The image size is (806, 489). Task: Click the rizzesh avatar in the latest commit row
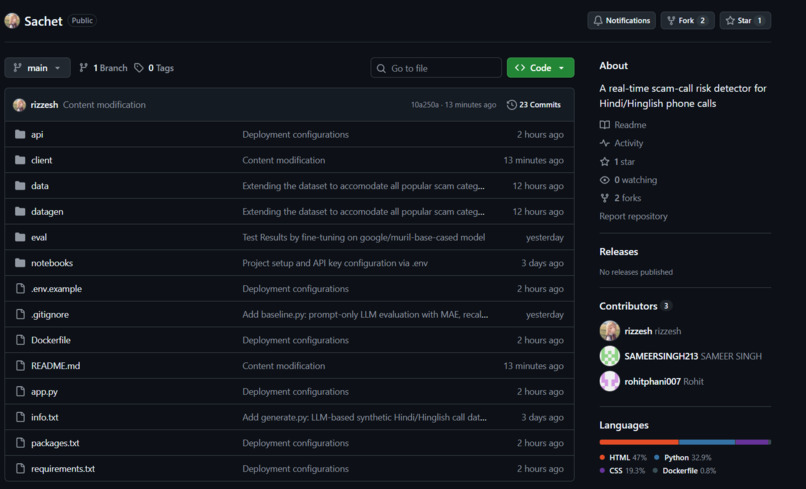pyautogui.click(x=20, y=105)
